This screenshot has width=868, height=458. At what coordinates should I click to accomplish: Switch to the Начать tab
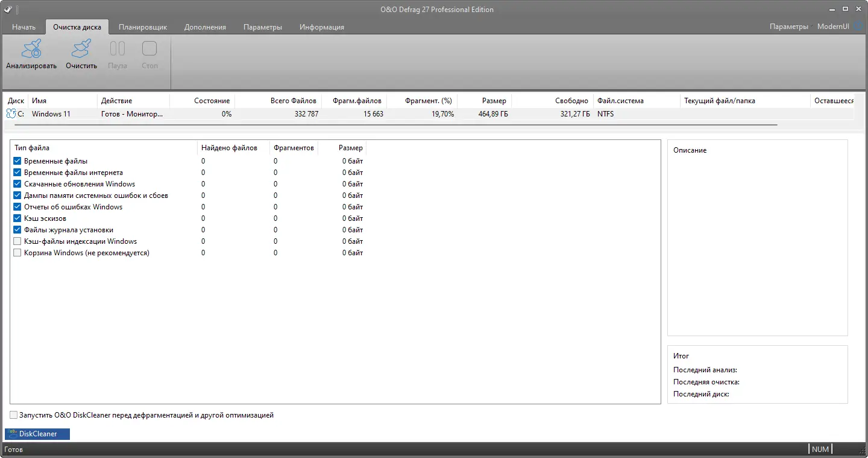[24, 27]
